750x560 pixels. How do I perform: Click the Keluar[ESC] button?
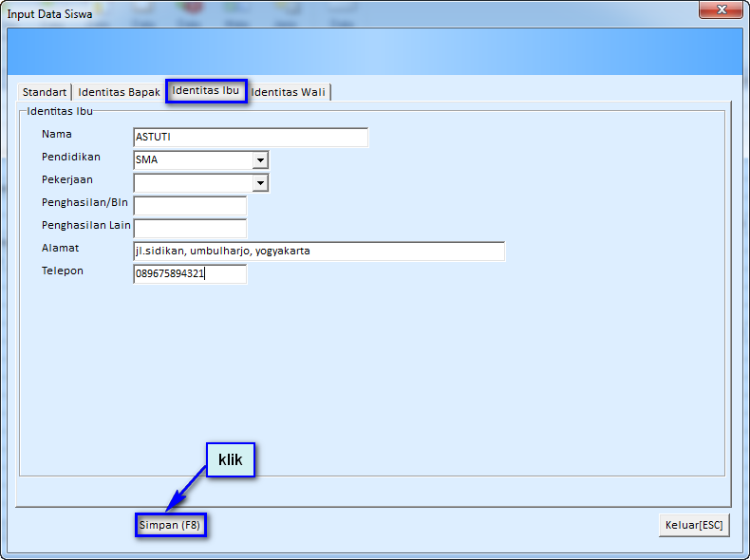(694, 525)
